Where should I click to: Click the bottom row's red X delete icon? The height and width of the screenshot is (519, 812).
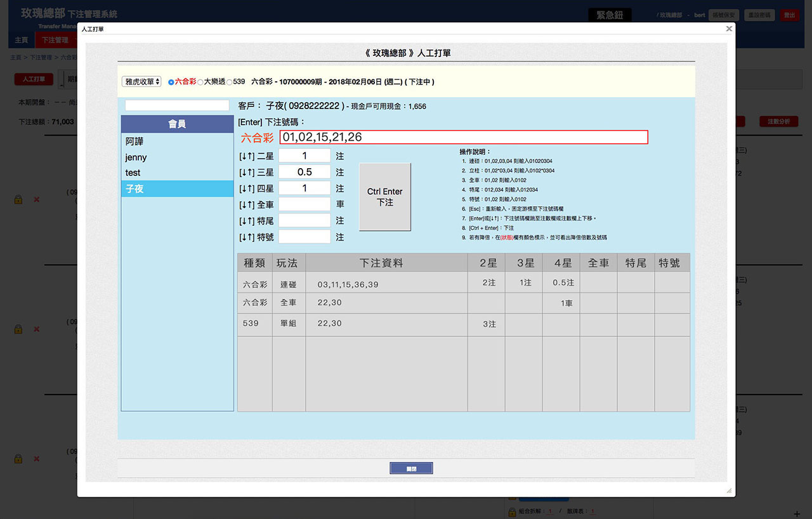point(36,459)
